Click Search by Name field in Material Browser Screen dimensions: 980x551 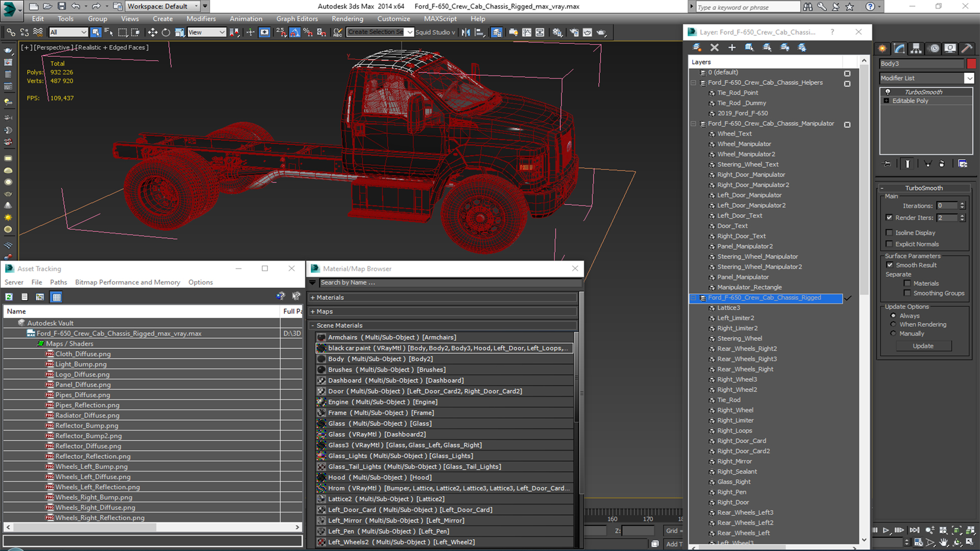click(450, 283)
